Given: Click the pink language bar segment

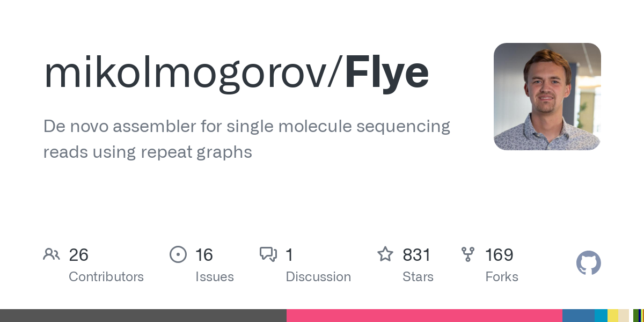Looking at the screenshot, I should pyautogui.click(x=425, y=316).
